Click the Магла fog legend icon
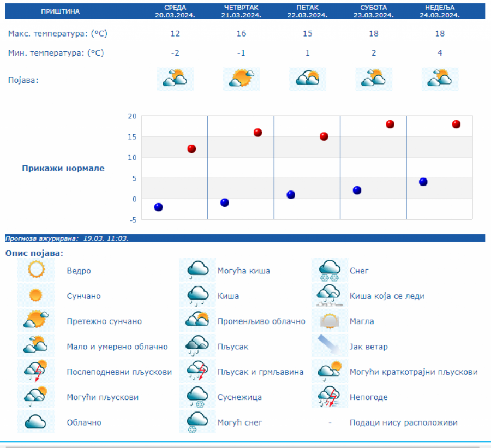This screenshot has height=448, width=491. 330,321
